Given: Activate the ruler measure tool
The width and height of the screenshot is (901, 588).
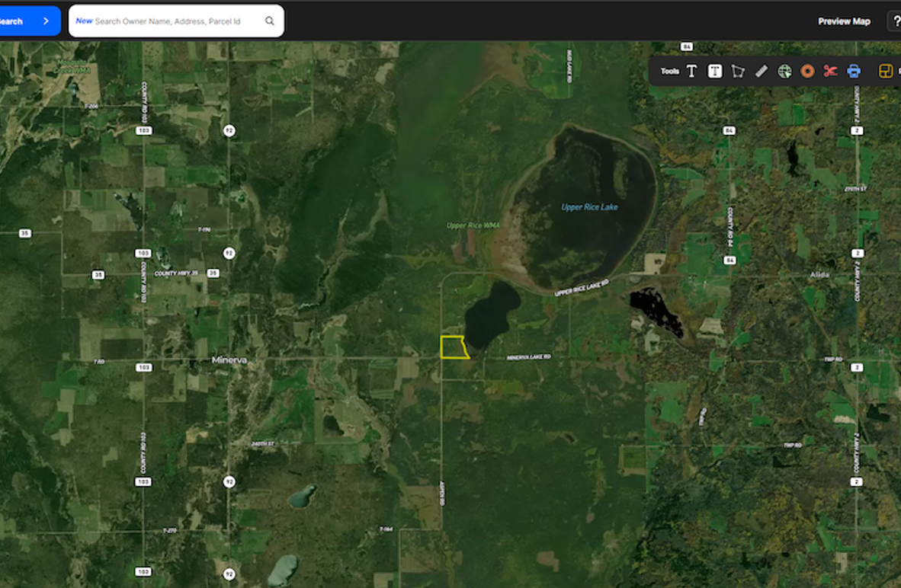Looking at the screenshot, I should point(761,71).
